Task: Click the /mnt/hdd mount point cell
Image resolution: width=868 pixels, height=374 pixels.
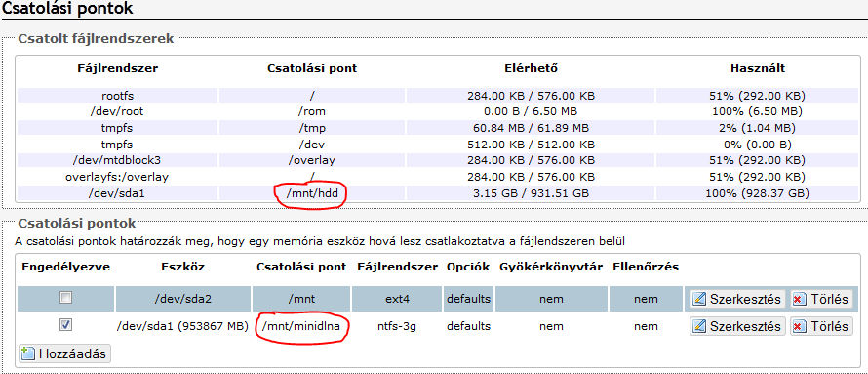Action: click(312, 193)
